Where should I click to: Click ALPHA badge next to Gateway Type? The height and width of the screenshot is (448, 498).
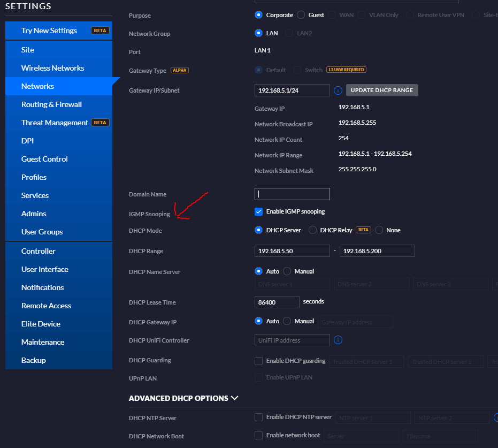tap(180, 71)
